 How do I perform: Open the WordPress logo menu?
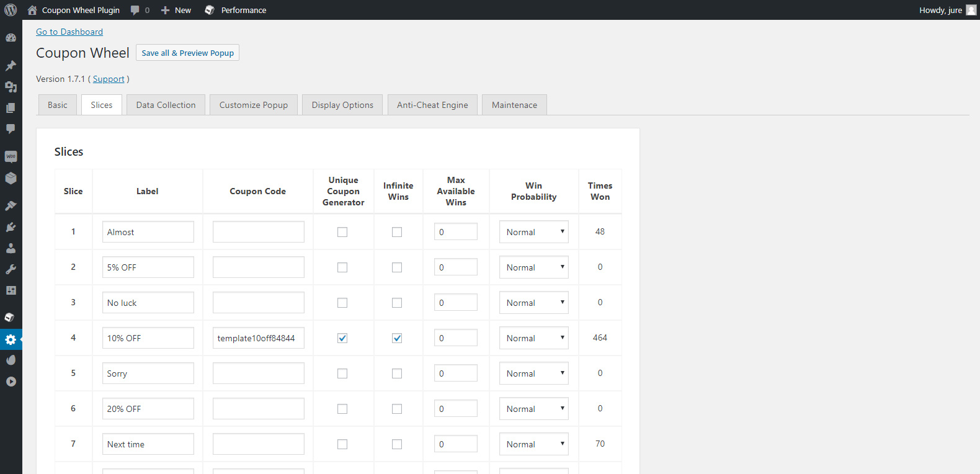[11, 10]
